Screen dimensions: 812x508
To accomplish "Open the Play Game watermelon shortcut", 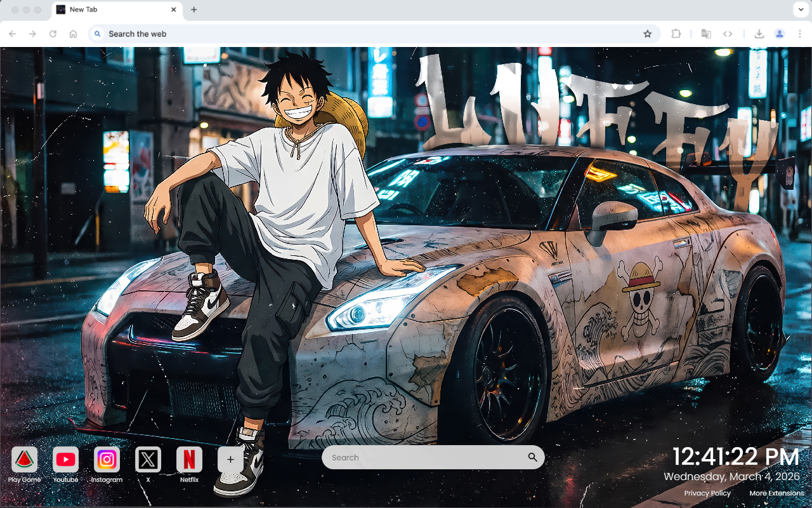I will click(x=24, y=460).
